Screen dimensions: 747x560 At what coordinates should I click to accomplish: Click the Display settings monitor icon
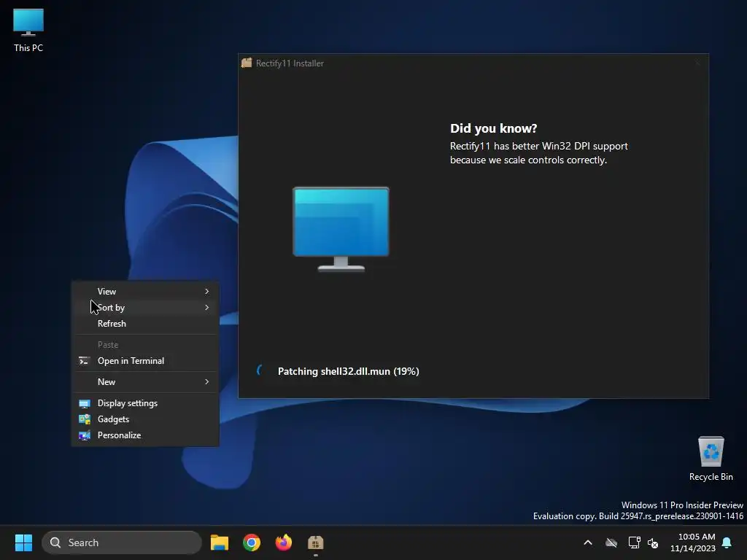coord(85,404)
